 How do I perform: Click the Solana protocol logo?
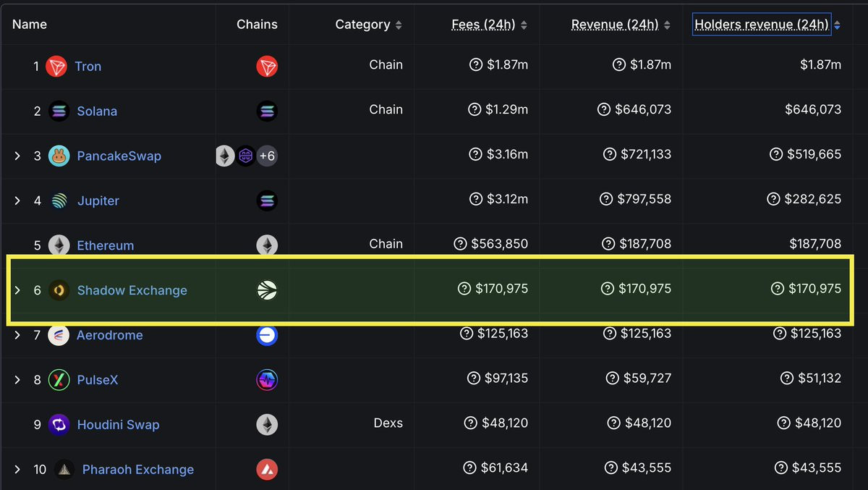(59, 111)
